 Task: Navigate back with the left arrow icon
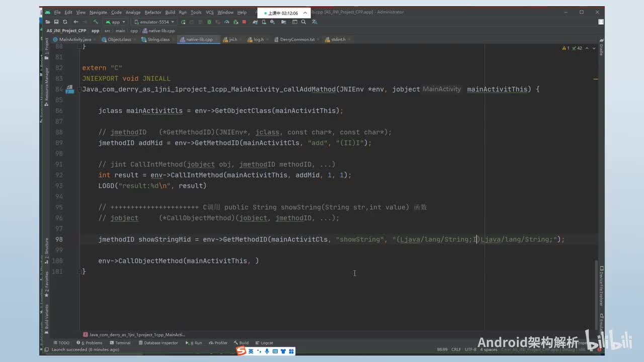75,22
